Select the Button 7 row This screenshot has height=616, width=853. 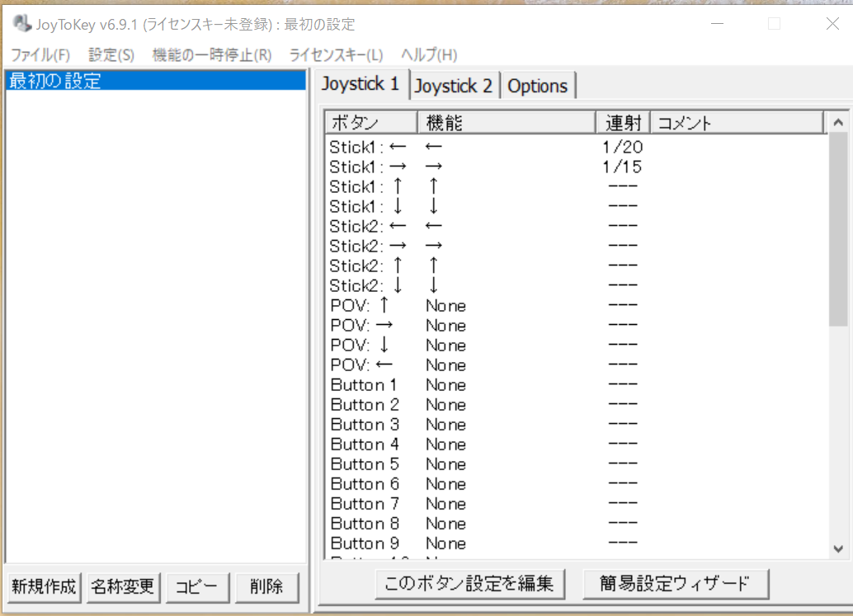coord(577,504)
